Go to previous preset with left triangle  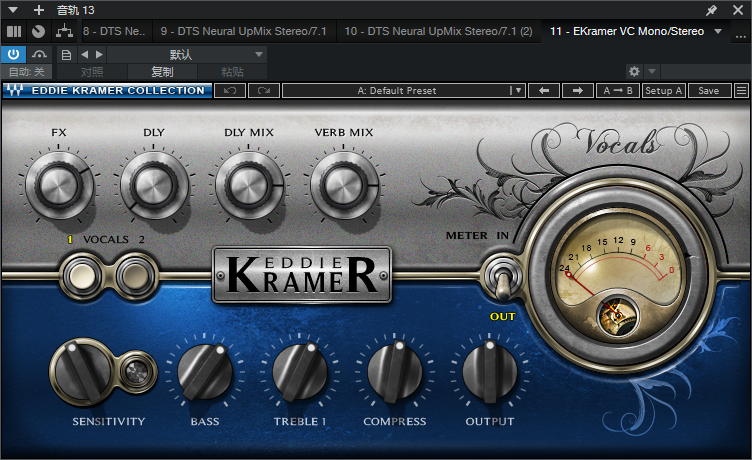tap(84, 54)
